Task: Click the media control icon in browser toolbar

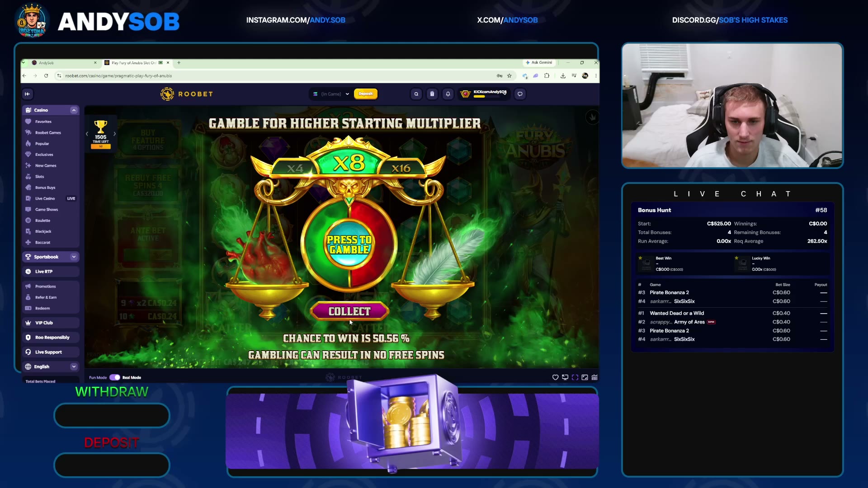Action: [574, 76]
